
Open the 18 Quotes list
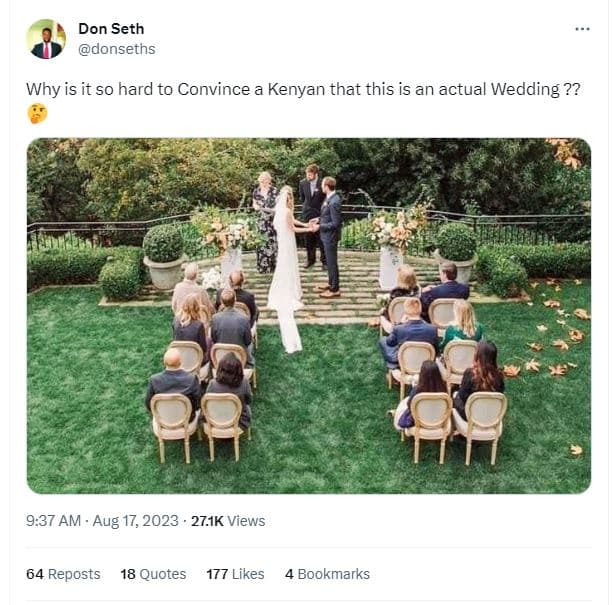tap(153, 574)
